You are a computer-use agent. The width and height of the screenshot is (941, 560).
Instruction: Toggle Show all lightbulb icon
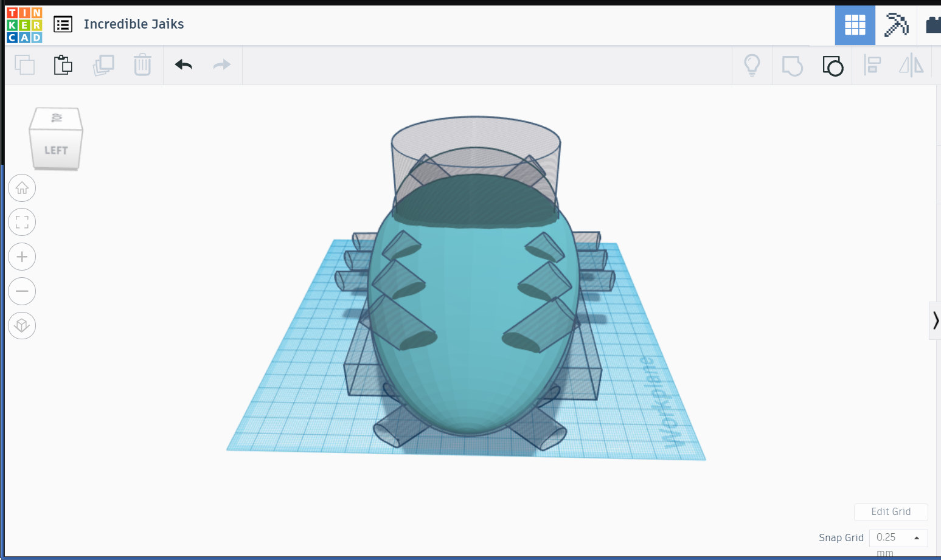(752, 64)
